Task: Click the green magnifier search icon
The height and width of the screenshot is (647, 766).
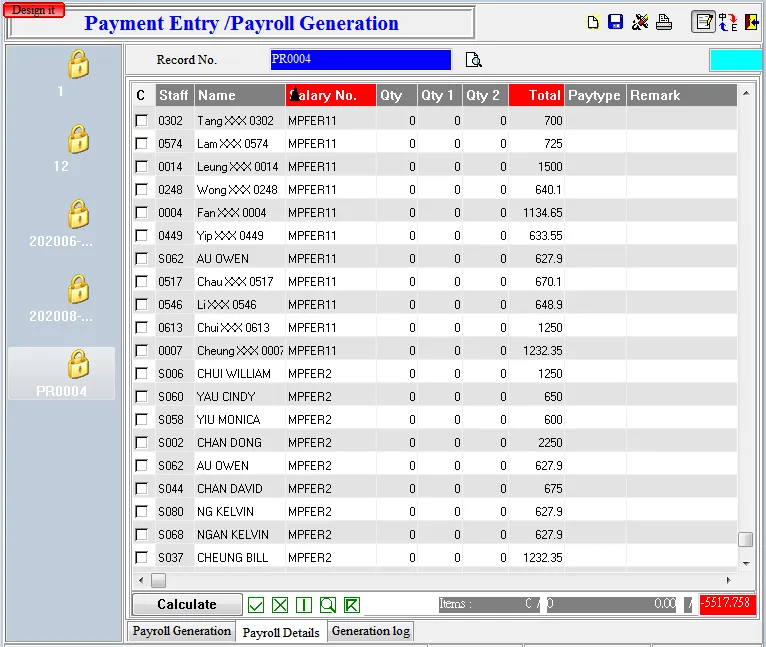Action: pos(328,605)
